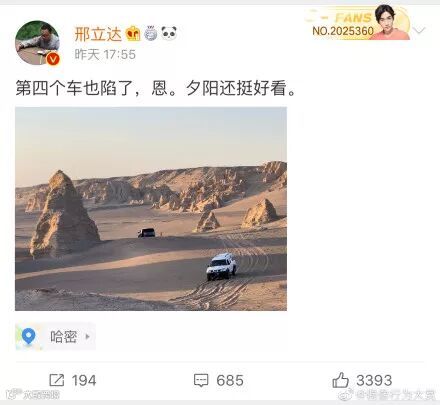Open the FANS NO.2025360 card
This screenshot has height=405, width=440.
point(358,23)
